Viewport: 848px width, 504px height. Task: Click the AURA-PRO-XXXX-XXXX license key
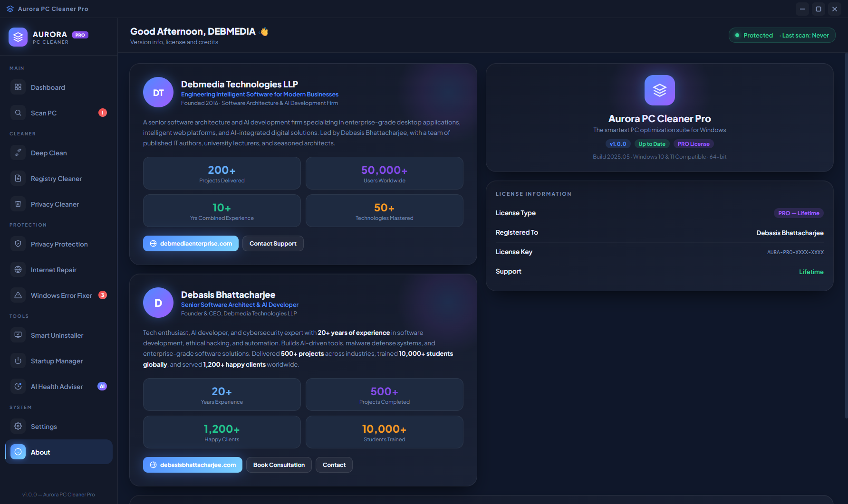point(795,252)
